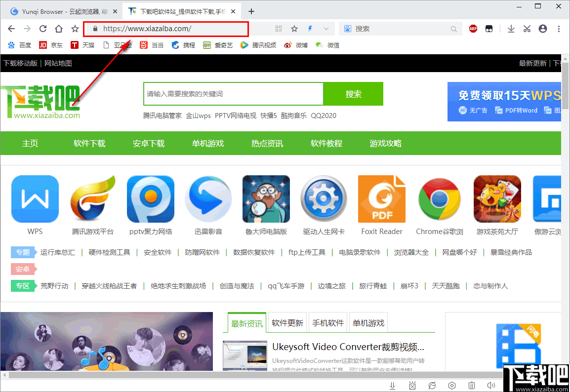Image resolution: width=570 pixels, height=392 pixels.
Task: Use the screenshot scissors tool
Action: pos(527,29)
